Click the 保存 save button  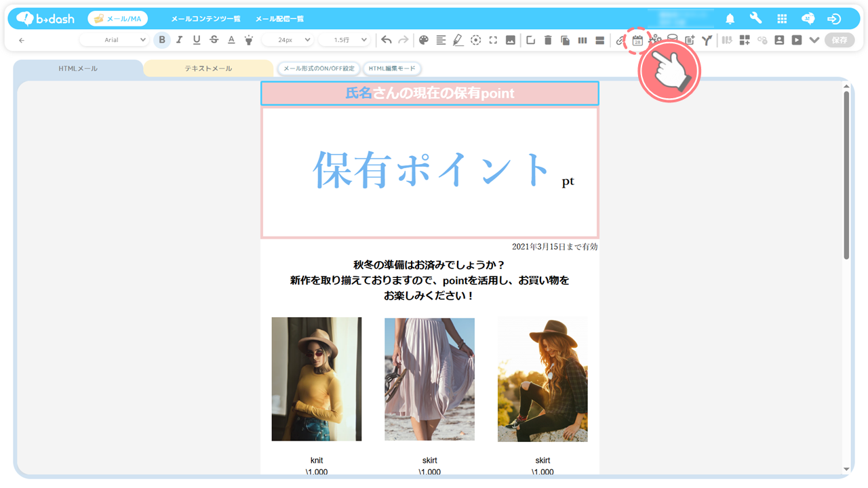tap(840, 40)
